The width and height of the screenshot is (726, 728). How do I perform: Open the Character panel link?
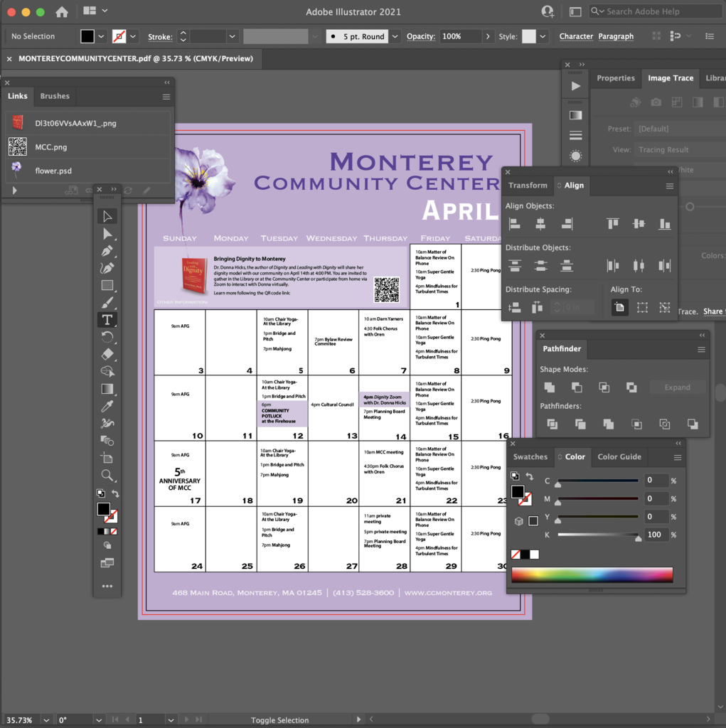coord(576,36)
